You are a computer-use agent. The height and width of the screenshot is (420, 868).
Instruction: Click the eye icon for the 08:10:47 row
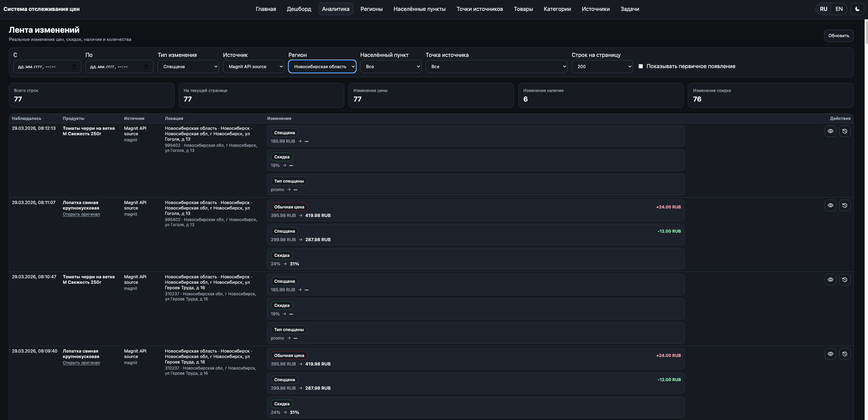point(830,280)
